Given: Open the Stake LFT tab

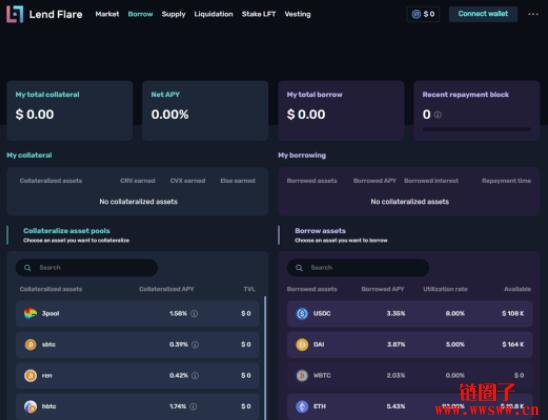Looking at the screenshot, I should coord(259,14).
